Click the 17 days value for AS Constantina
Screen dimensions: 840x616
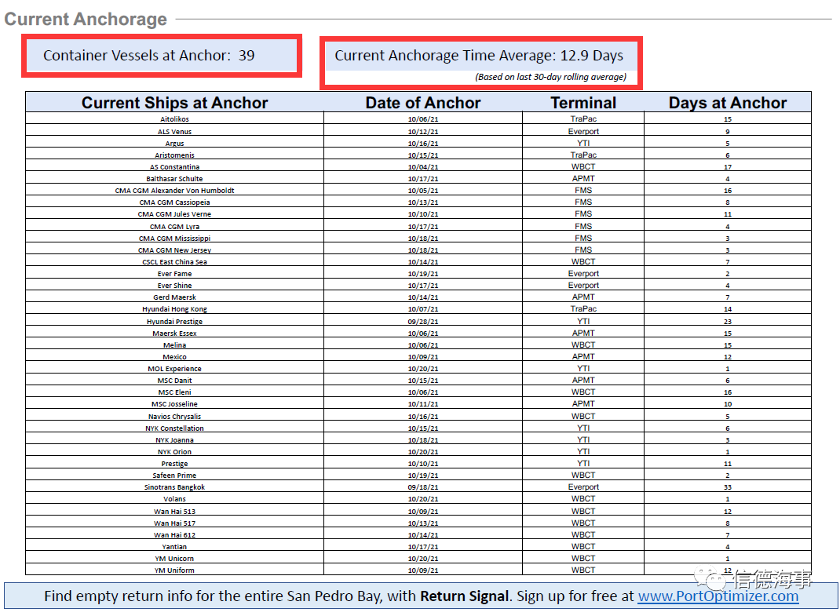tap(728, 167)
